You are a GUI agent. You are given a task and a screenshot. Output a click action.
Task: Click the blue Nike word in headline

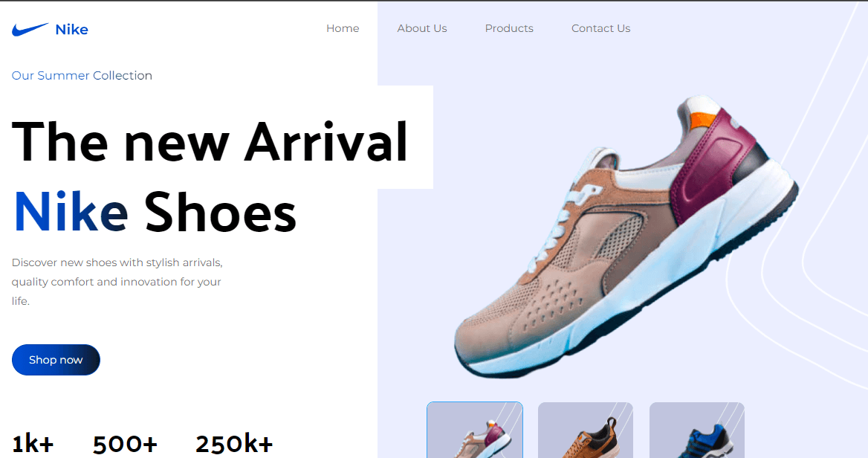point(71,212)
